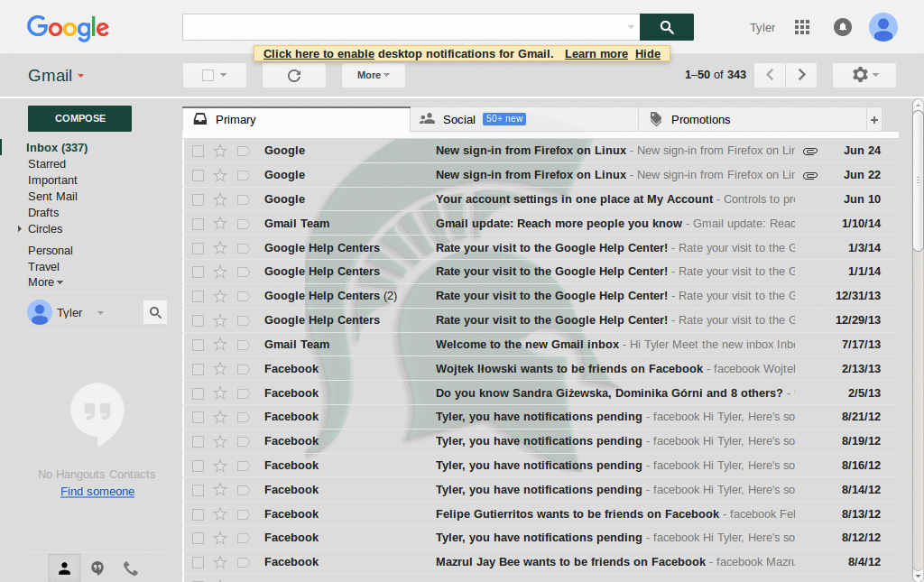Switch to the Promotions tab
This screenshot has width=924, height=582.
pyautogui.click(x=753, y=120)
